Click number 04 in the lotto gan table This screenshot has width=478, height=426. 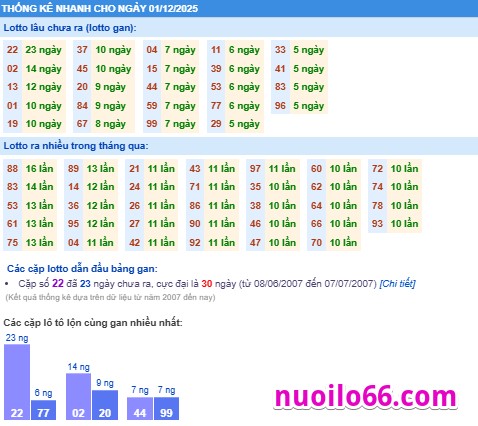click(x=152, y=50)
